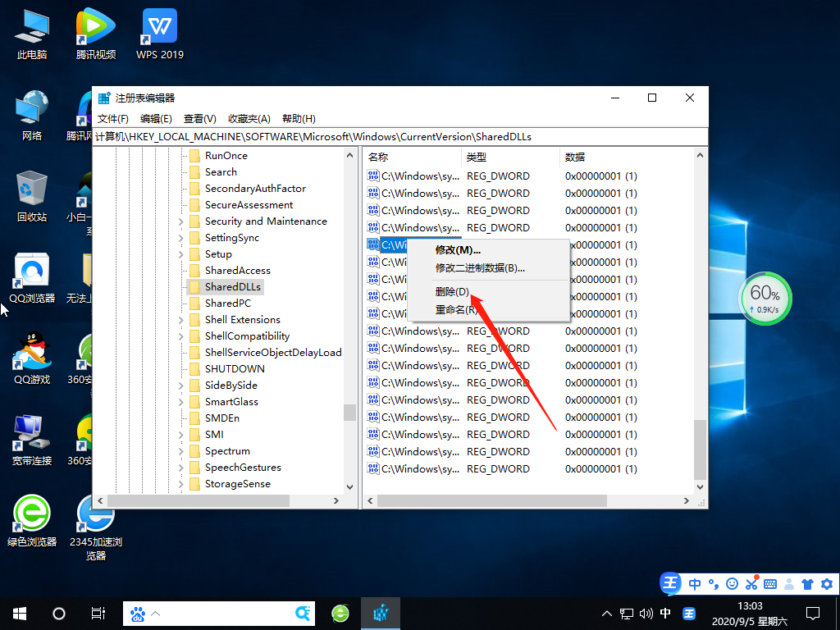The image size is (840, 630).
Task: Click the volume speaker icon in system tray
Action: point(647,613)
